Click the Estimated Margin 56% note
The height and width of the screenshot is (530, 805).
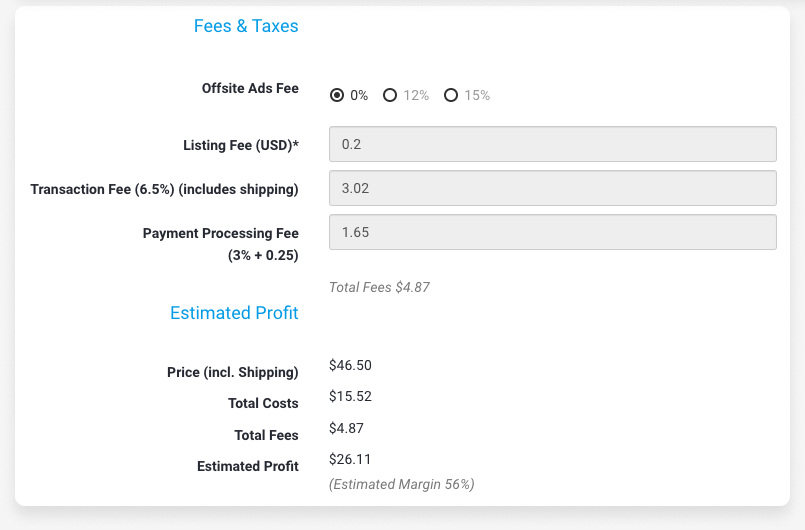[401, 484]
